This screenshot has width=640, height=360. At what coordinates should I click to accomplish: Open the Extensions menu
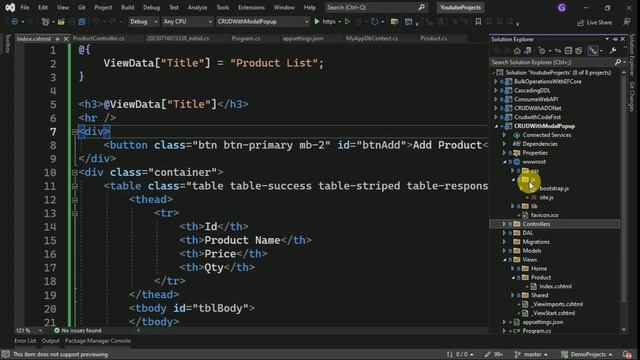click(x=251, y=7)
